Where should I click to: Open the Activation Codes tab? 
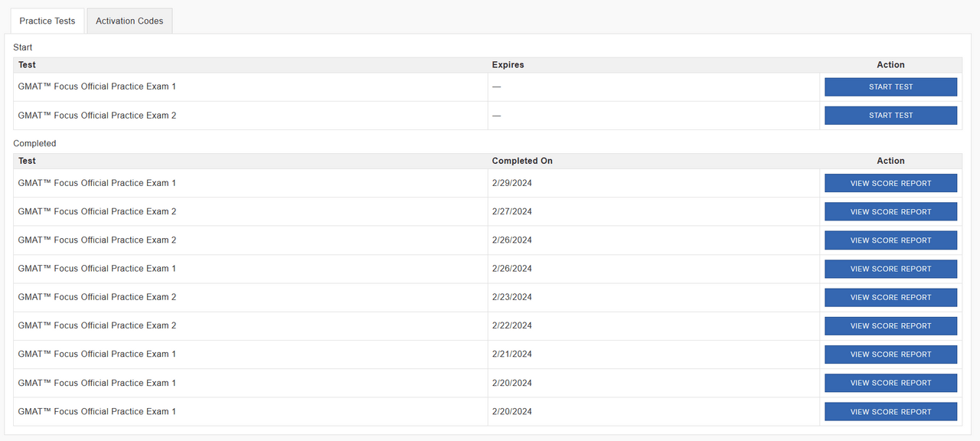tap(129, 21)
